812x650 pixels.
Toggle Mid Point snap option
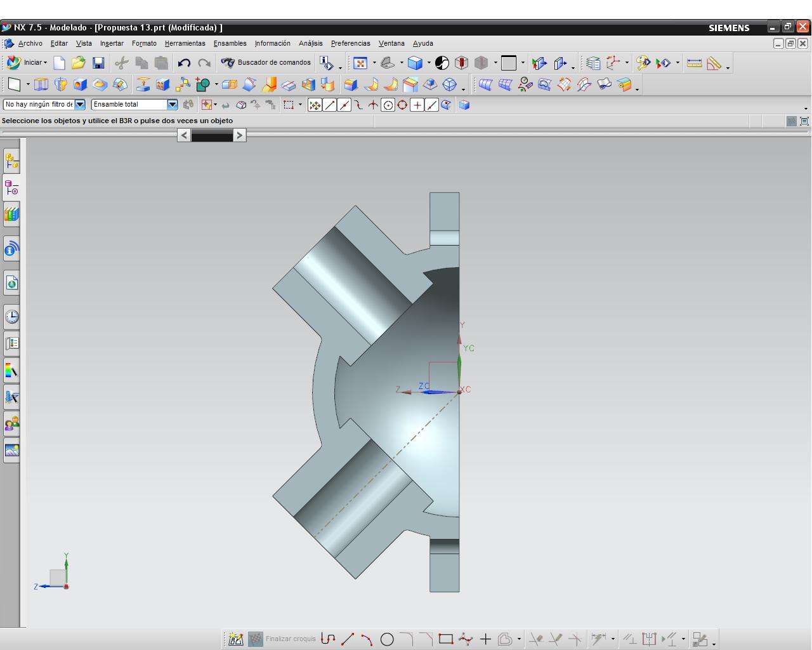click(344, 105)
